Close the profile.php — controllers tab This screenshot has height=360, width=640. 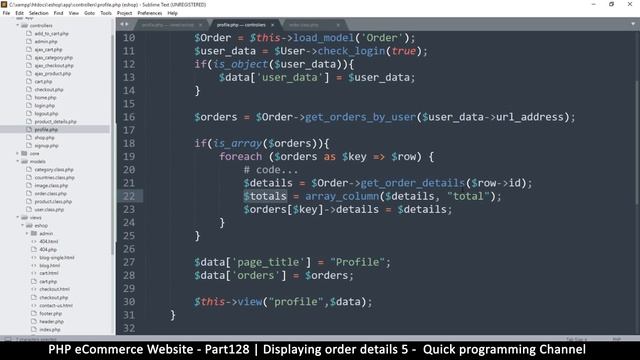273,25
